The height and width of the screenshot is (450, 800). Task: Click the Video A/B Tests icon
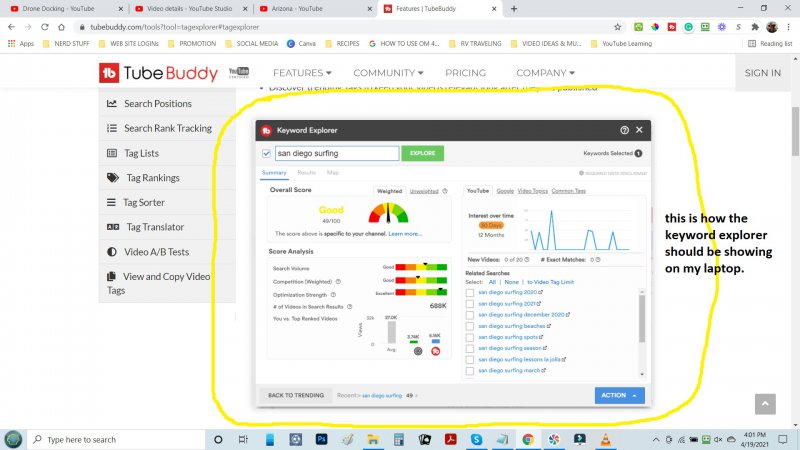tap(112, 252)
